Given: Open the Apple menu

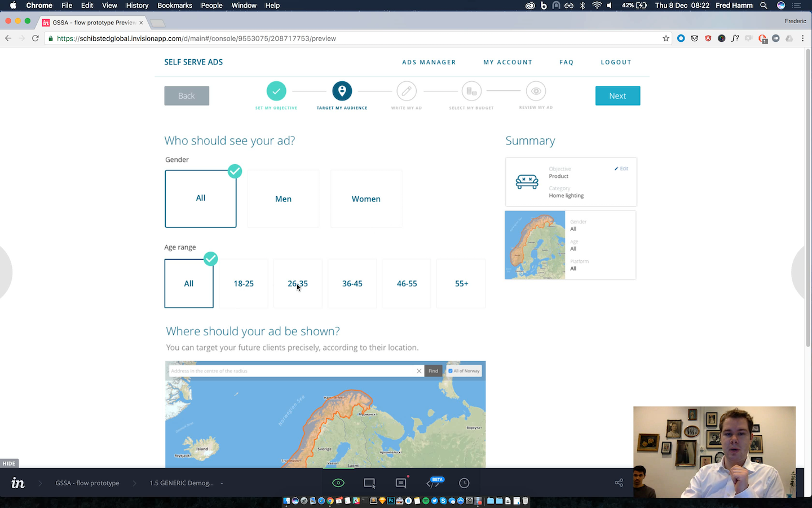Looking at the screenshot, I should [x=12, y=5].
